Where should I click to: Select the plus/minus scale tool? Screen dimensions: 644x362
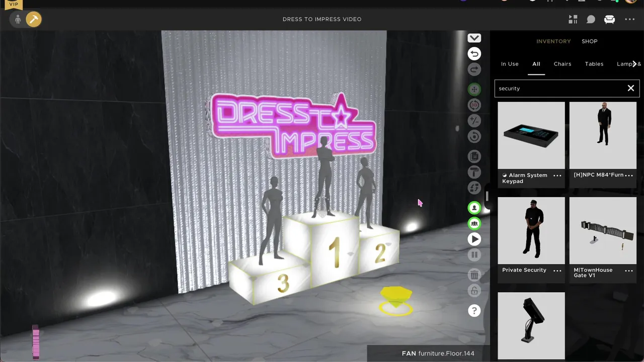474,121
